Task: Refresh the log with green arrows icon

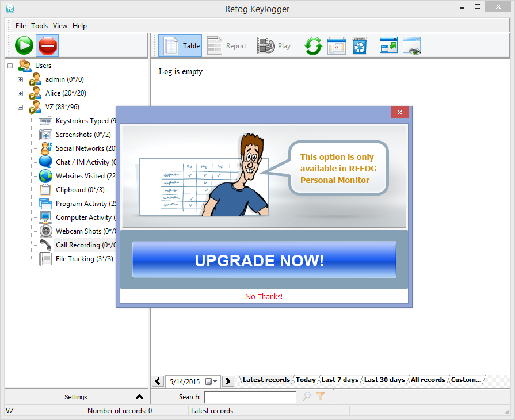Action: coord(314,45)
